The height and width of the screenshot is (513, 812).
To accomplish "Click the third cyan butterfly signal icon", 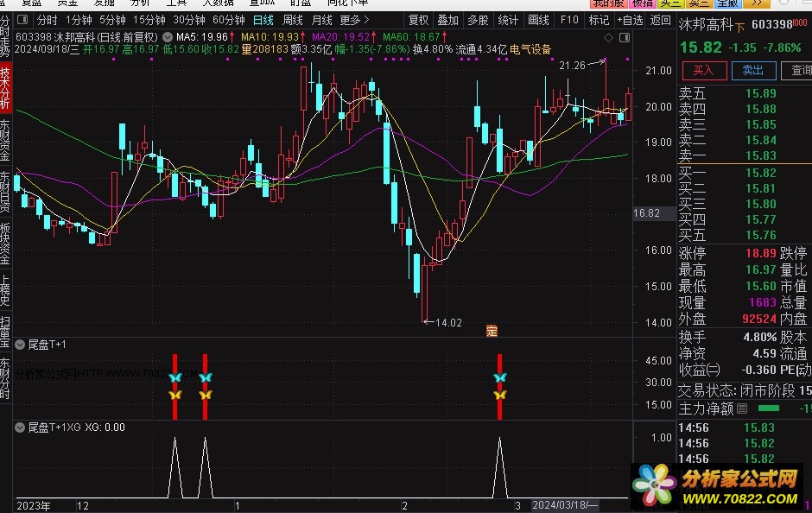I will (500, 377).
